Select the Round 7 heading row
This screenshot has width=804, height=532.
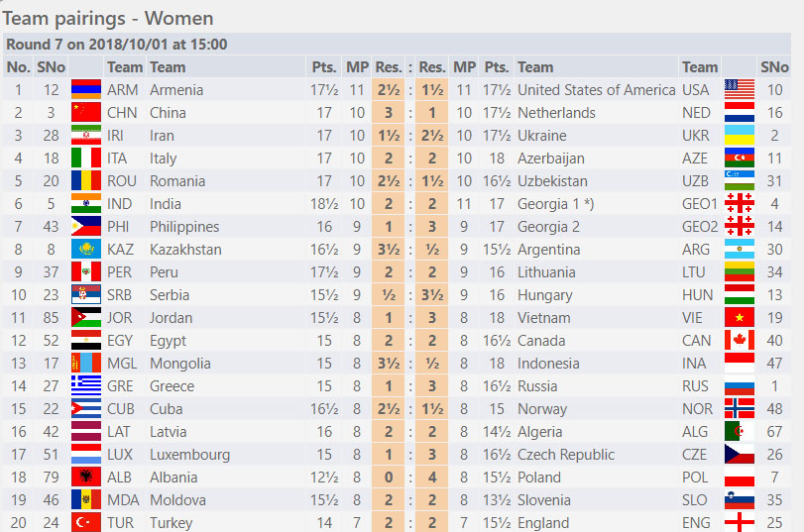tap(397, 44)
